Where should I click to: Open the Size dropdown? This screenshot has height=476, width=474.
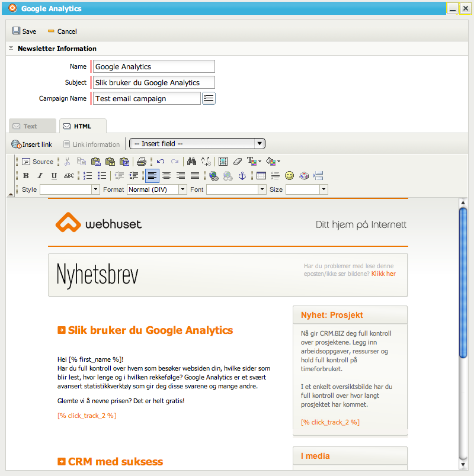[307, 189]
